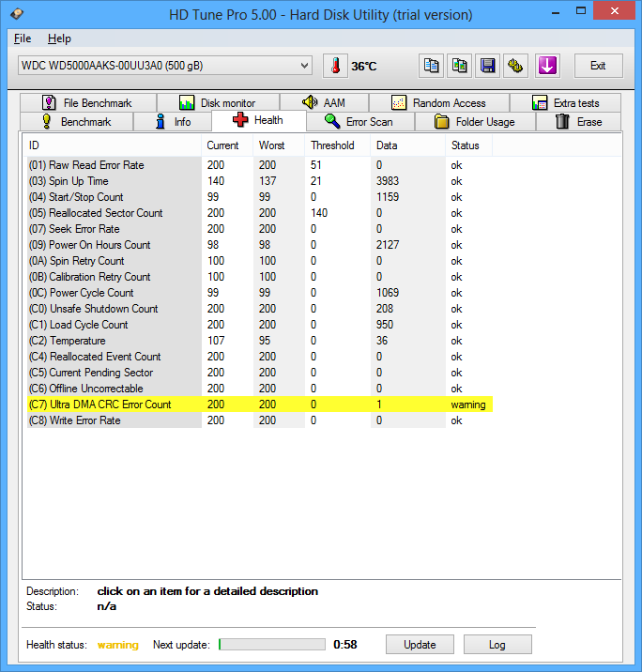The image size is (642, 672).
Task: Click the copy text to clipboard icon
Action: click(x=431, y=66)
